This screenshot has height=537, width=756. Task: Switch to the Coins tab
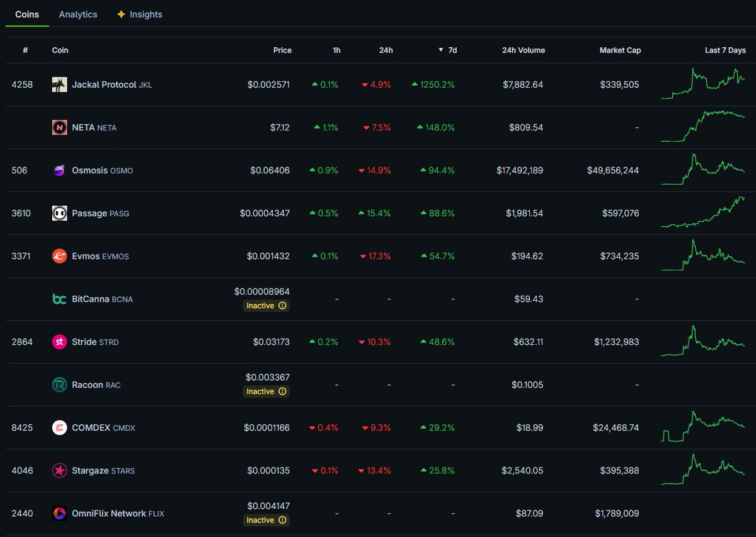(x=27, y=14)
